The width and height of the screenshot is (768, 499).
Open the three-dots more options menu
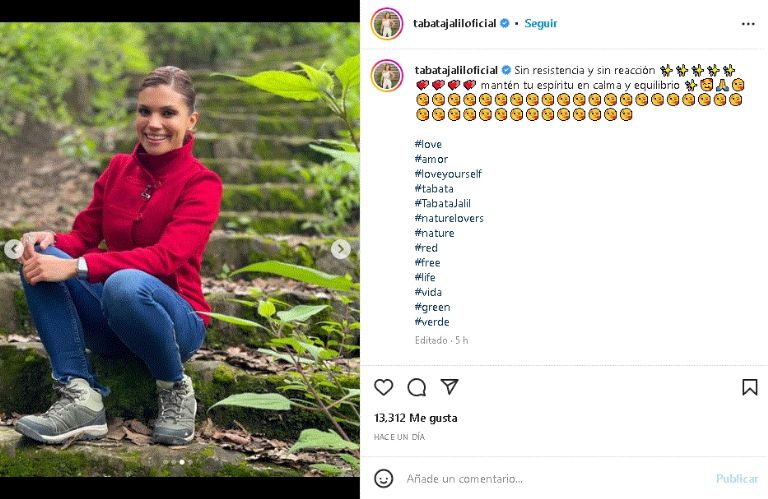click(748, 23)
